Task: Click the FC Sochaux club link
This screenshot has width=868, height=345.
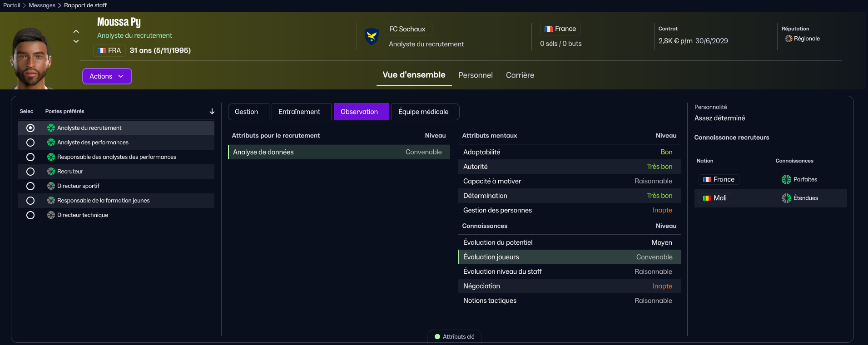Action: coord(407,29)
